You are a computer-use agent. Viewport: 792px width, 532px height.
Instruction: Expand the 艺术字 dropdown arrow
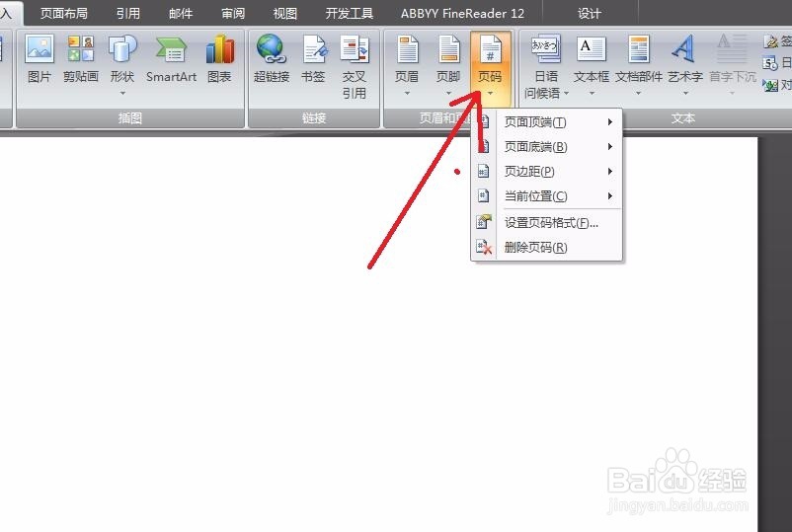pos(685,94)
